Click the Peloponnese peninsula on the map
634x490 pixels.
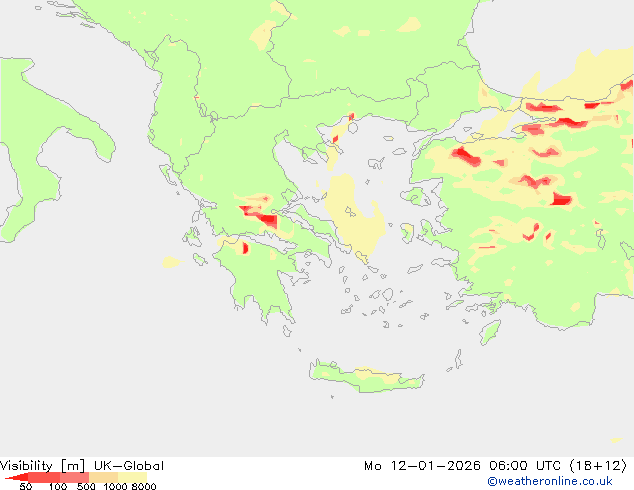[x=259, y=279]
